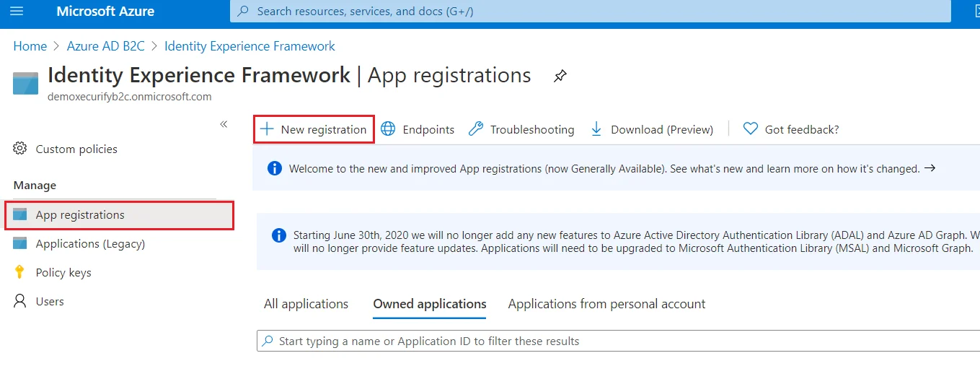Click the magnifier icon in the filter box
The image size is (980, 366).
click(x=268, y=341)
